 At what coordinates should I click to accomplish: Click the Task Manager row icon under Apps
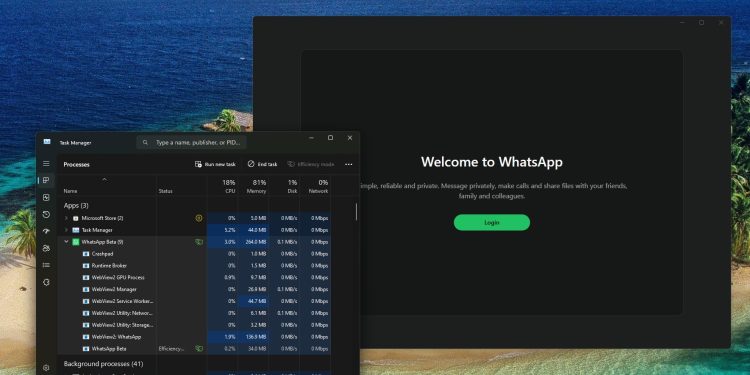[x=76, y=230]
